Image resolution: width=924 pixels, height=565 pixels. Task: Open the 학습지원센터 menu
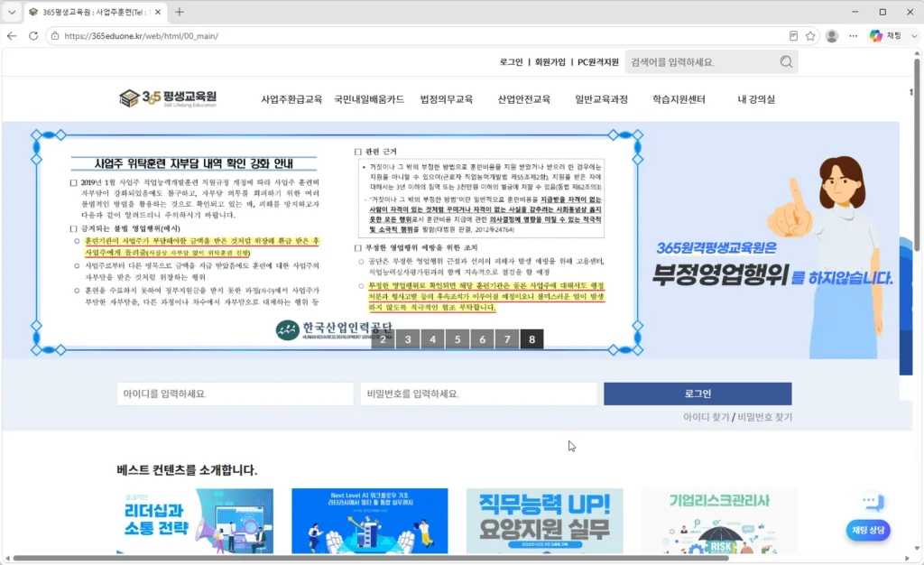click(679, 99)
